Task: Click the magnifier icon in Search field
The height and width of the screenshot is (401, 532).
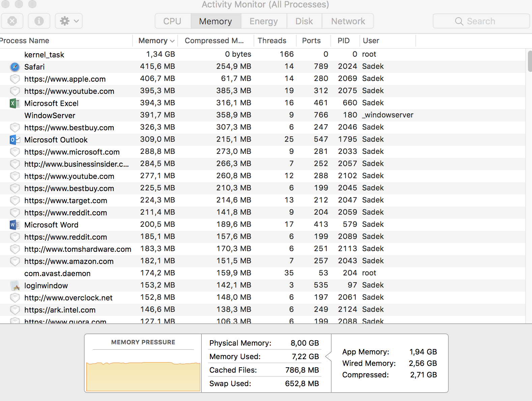Action: (459, 21)
